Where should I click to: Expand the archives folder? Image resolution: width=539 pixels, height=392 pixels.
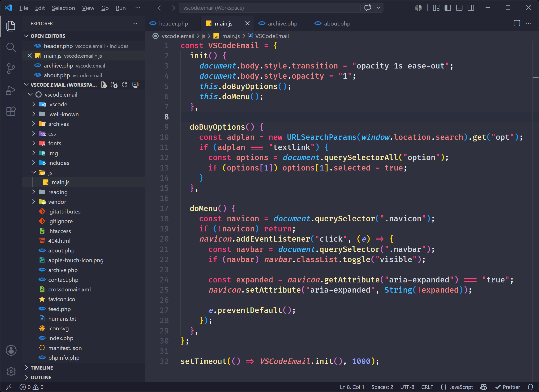(x=34, y=124)
